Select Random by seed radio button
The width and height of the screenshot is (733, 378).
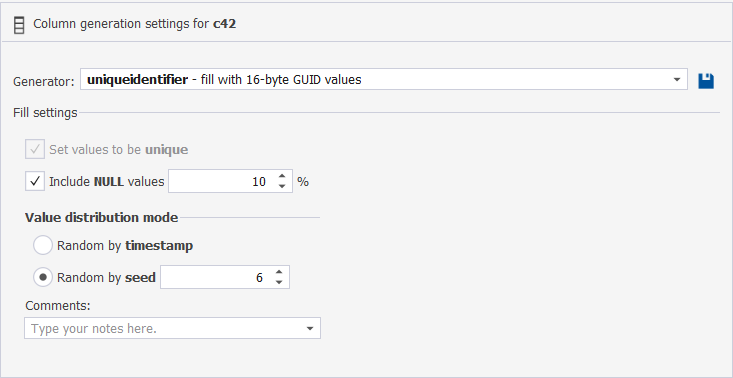[43, 278]
